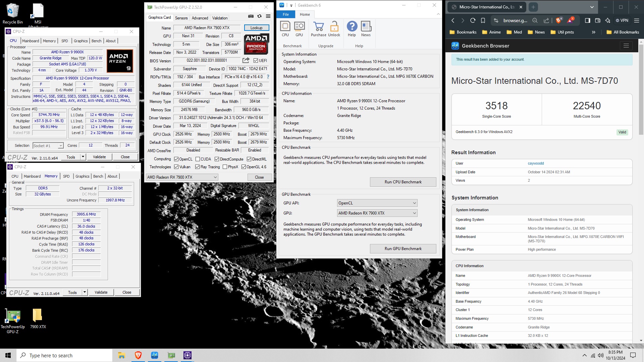Click the Brave Leo AI sparkle icon

click(x=607, y=20)
